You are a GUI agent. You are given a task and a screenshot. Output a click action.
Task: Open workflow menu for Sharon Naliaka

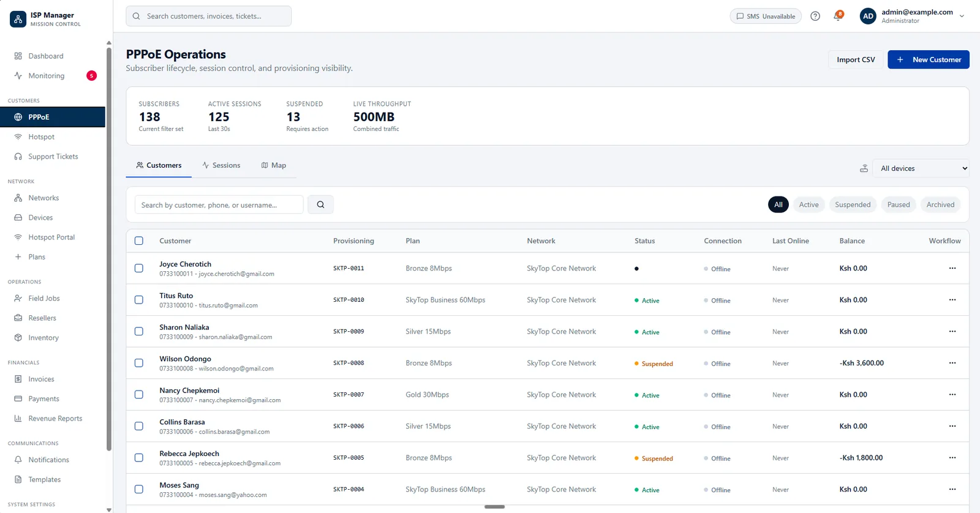952,331
